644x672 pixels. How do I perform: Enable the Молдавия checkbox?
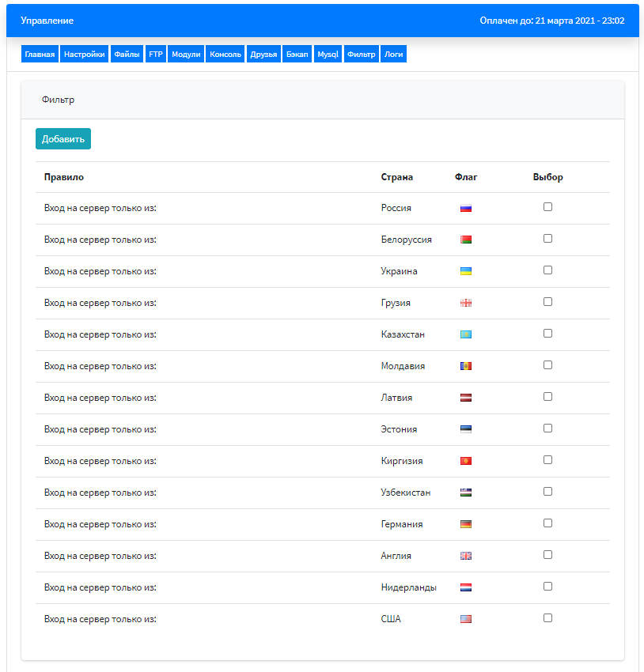[x=547, y=364]
